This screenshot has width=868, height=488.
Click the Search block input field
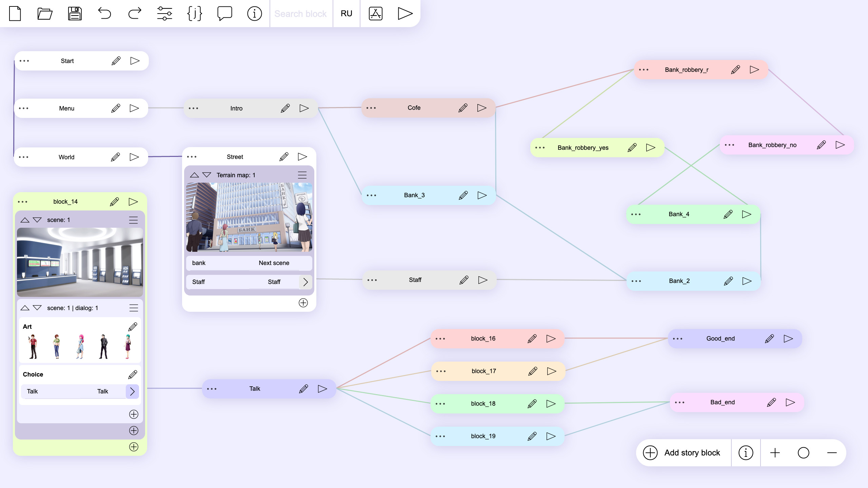(300, 13)
